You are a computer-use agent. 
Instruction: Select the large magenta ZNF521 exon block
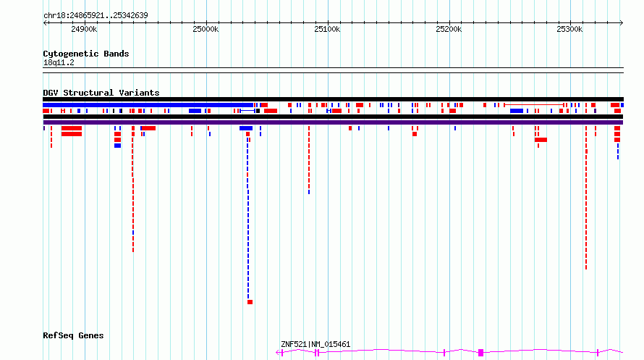pyautogui.click(x=480, y=353)
